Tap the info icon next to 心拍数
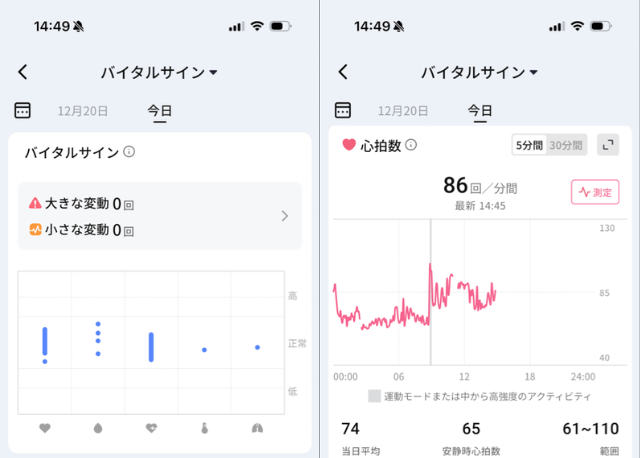The width and height of the screenshot is (640, 458). tap(411, 145)
